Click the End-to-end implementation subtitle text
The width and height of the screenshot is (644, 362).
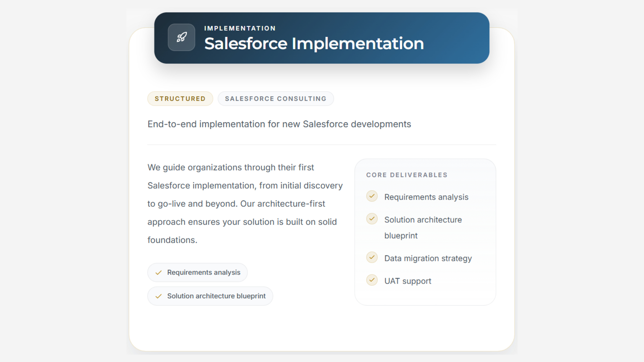coord(279,124)
